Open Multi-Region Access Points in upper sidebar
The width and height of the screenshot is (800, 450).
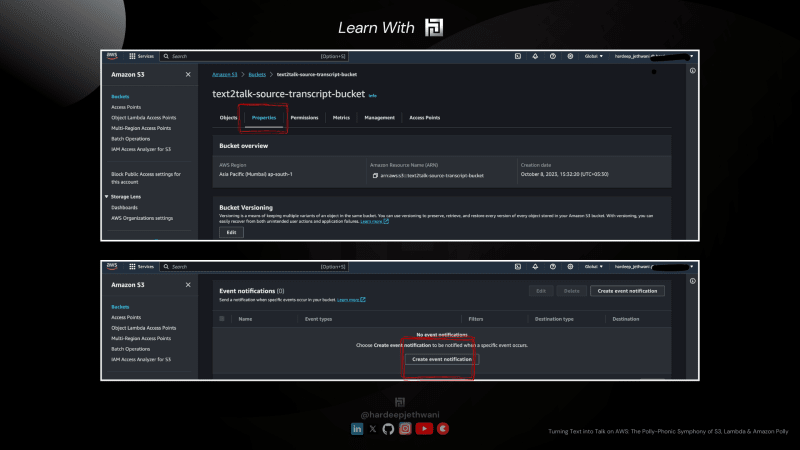tap(141, 128)
